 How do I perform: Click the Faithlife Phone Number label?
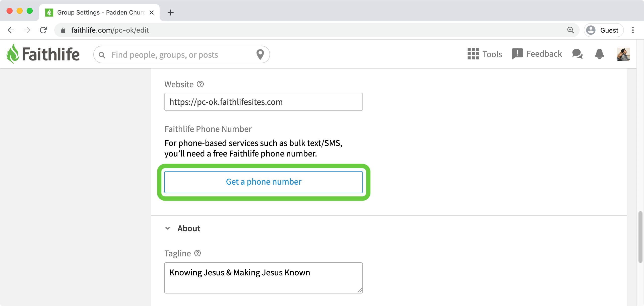point(208,129)
